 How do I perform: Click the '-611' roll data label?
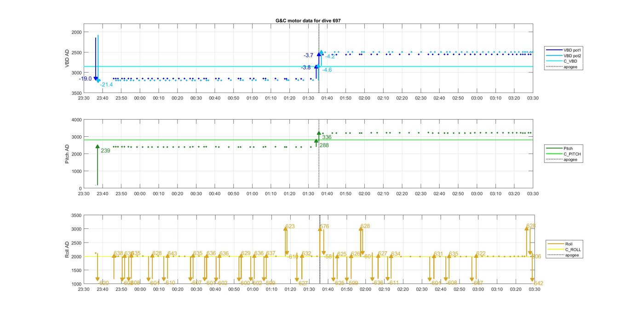click(392, 283)
